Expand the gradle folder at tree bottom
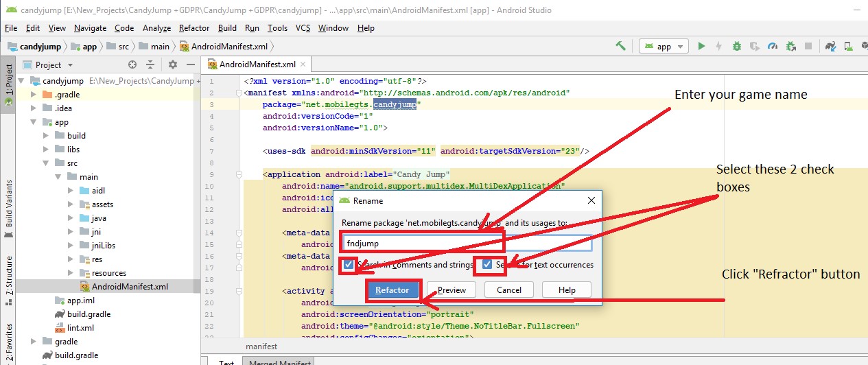This screenshot has height=365, width=868. pyautogui.click(x=33, y=342)
